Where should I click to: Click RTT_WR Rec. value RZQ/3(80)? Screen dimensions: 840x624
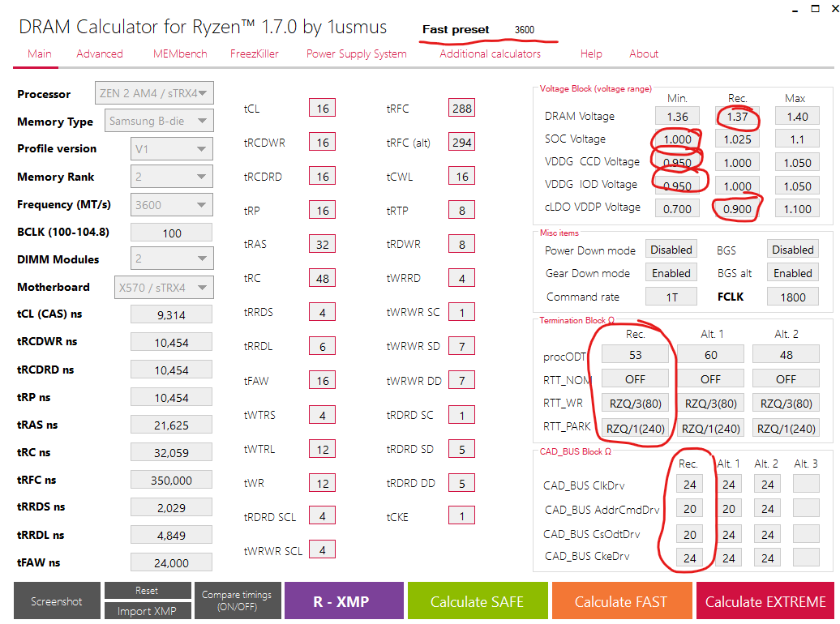click(x=636, y=404)
